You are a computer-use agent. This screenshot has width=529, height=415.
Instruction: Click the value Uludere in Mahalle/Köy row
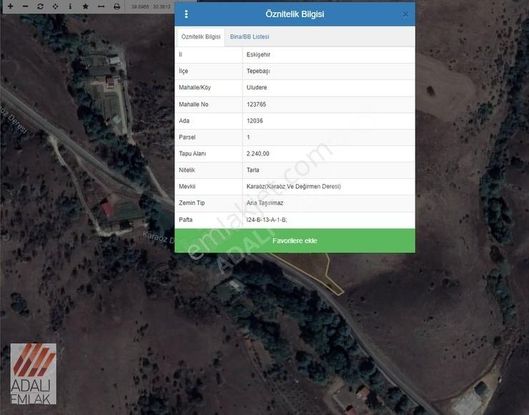(x=257, y=87)
